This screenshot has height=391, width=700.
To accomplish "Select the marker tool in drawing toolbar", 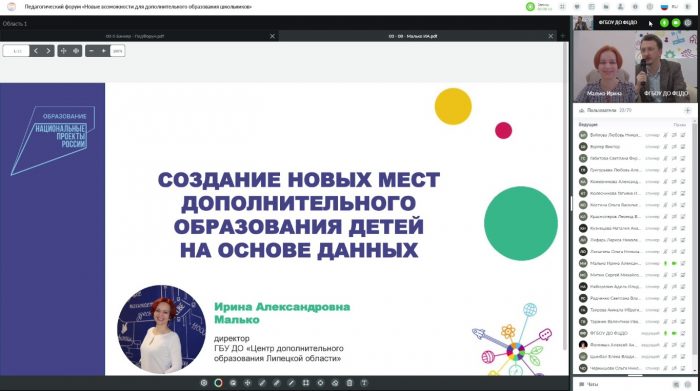I will tap(277, 383).
